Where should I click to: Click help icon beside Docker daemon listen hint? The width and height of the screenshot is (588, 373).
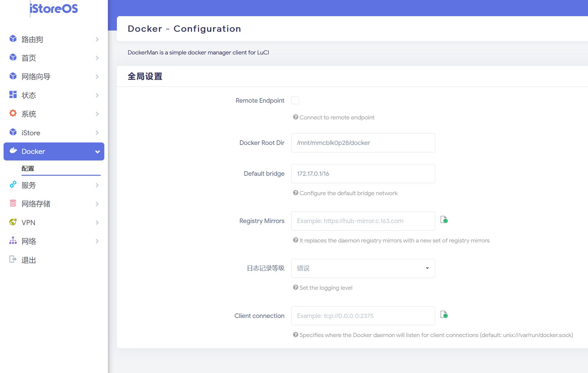point(295,335)
